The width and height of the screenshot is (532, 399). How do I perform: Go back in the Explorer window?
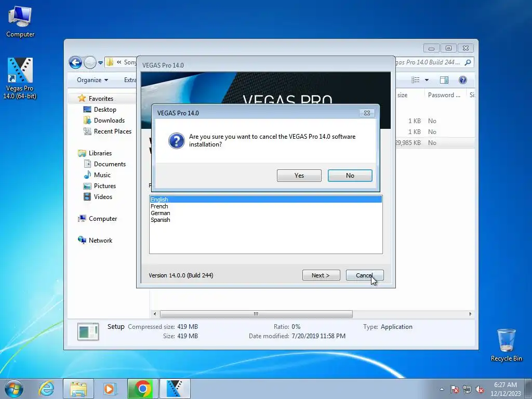tap(75, 62)
